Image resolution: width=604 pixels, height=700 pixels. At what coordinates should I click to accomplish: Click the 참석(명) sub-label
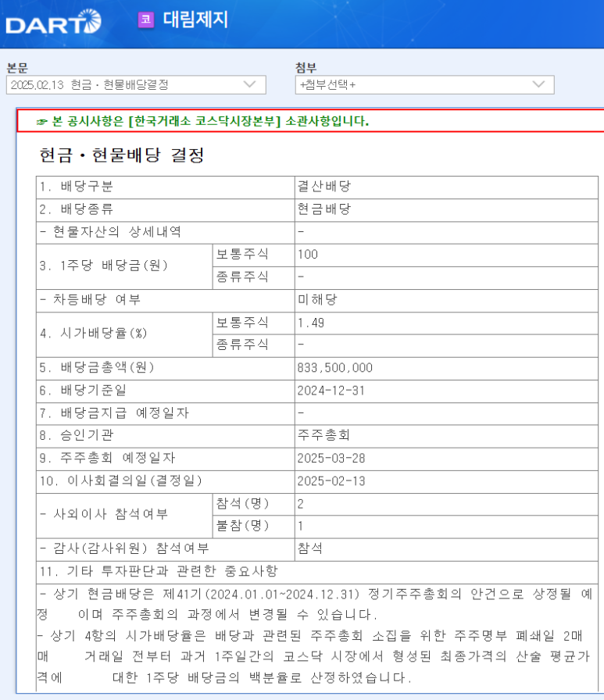click(242, 504)
